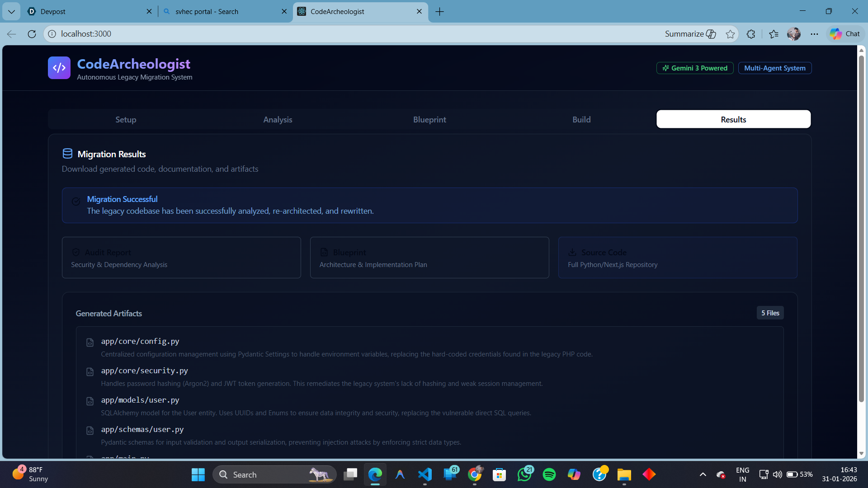Refresh the localhost page
This screenshot has width=868, height=488.
click(32, 34)
